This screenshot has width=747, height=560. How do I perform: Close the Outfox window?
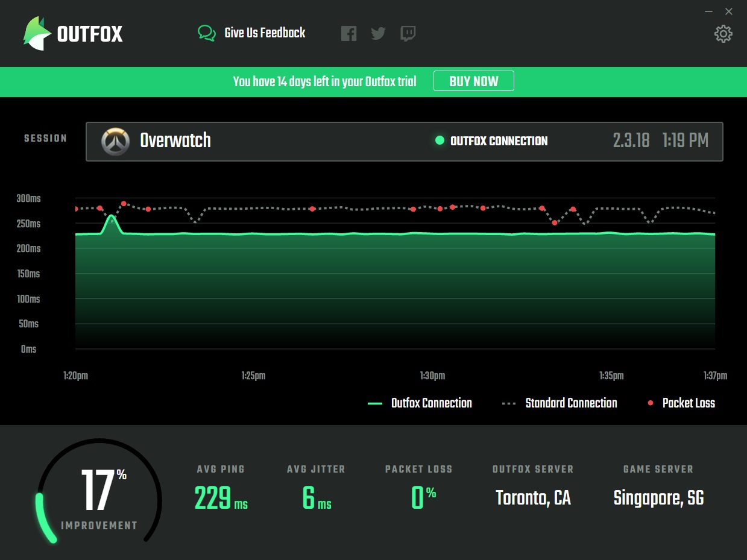729,11
